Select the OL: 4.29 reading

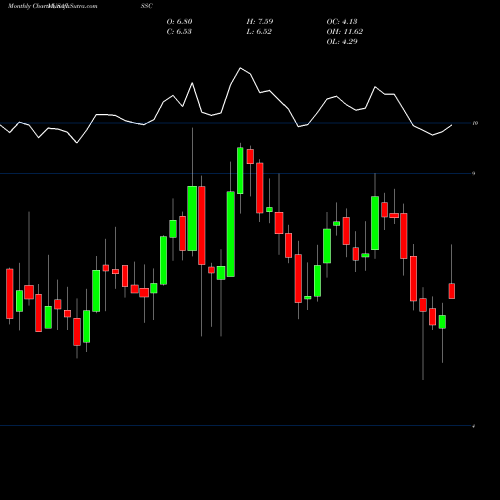coord(342,41)
